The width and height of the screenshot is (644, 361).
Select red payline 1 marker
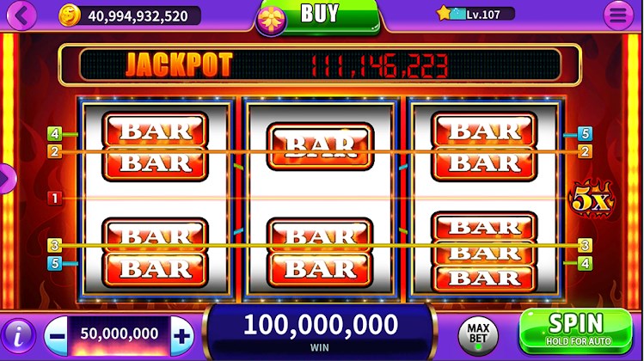point(54,199)
